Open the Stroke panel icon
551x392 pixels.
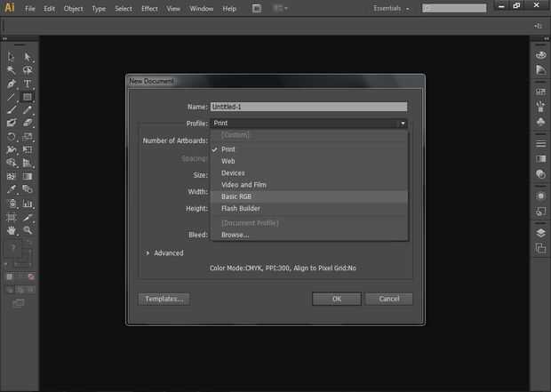(541, 144)
